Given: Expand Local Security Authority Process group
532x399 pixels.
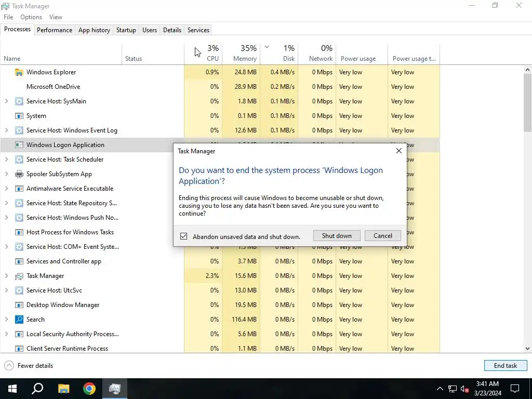Looking at the screenshot, I should 6,334.
